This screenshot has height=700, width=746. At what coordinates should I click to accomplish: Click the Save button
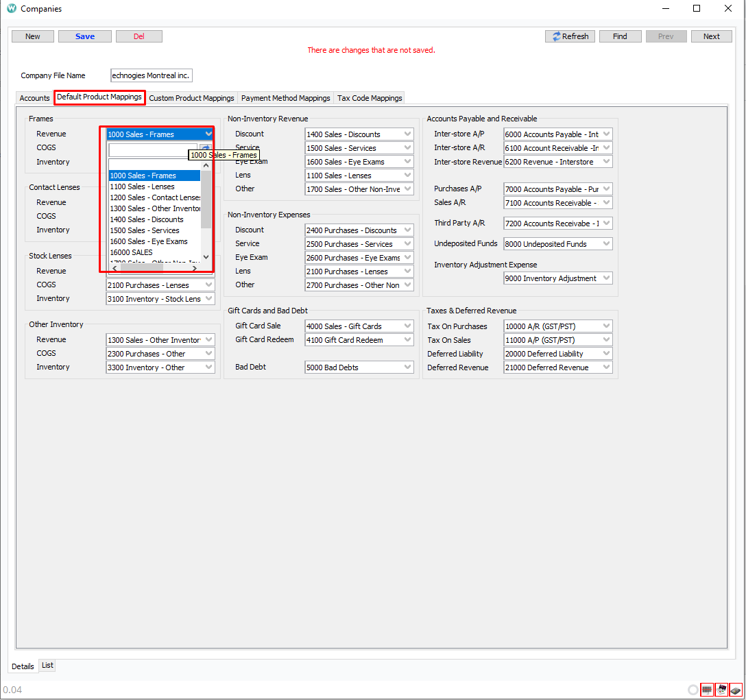84,36
